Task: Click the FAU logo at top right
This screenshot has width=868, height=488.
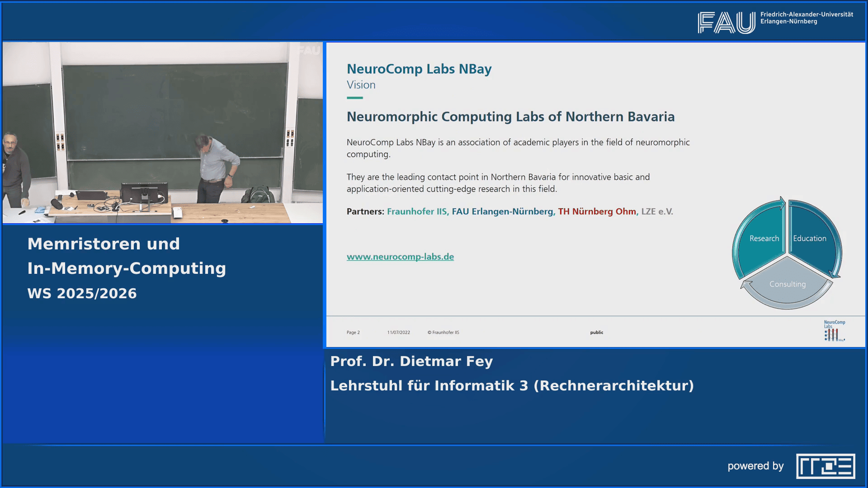Action: coord(726,22)
